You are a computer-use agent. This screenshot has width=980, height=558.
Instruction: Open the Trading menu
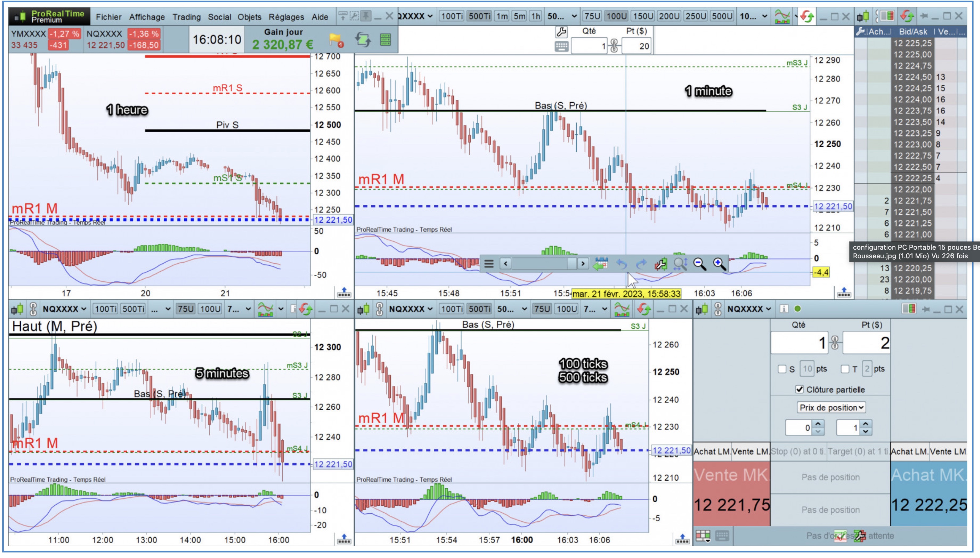186,17
